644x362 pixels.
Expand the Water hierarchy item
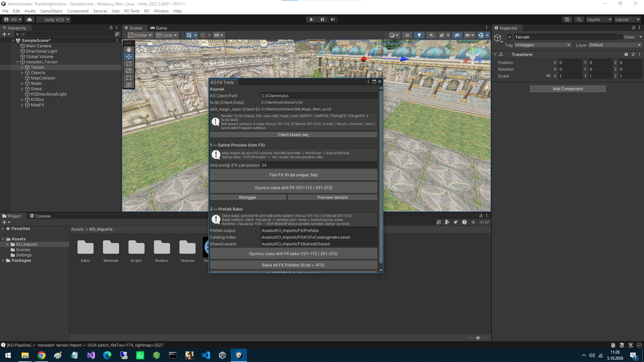[x=22, y=83]
